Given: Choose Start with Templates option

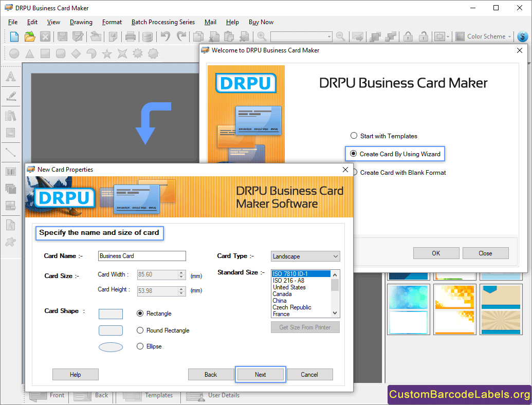Looking at the screenshot, I should 354,136.
